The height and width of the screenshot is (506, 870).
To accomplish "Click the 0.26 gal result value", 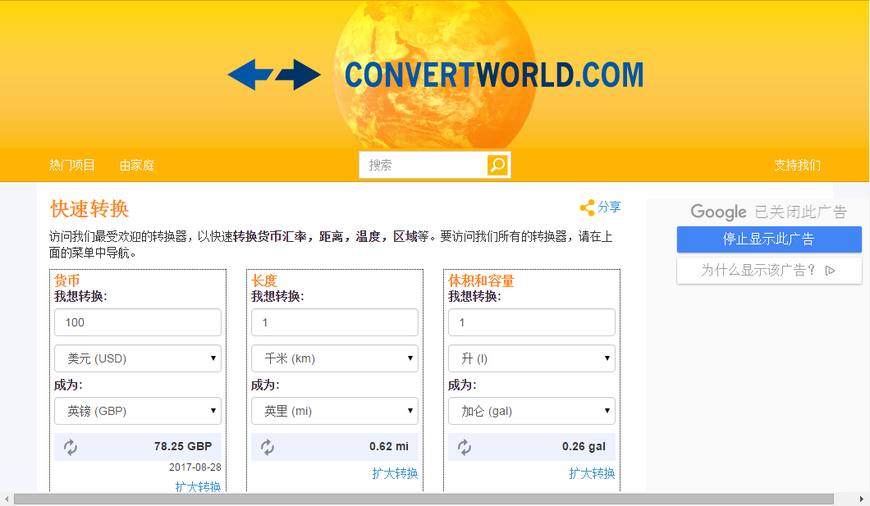I will coord(584,446).
